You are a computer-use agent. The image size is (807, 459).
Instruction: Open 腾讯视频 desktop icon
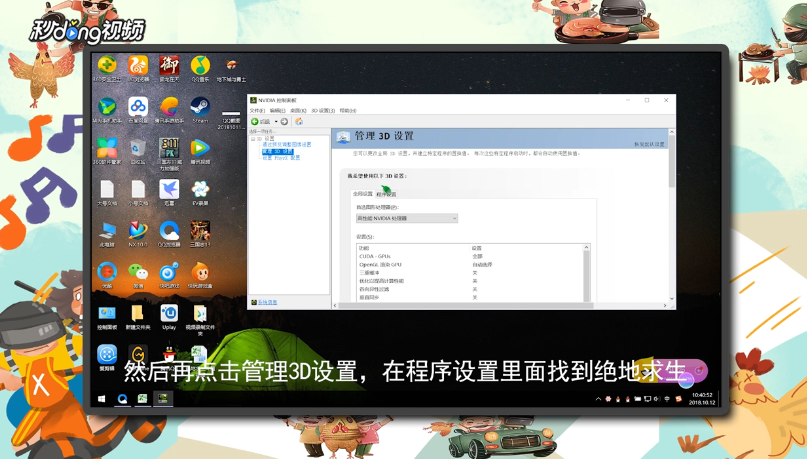pos(200,151)
